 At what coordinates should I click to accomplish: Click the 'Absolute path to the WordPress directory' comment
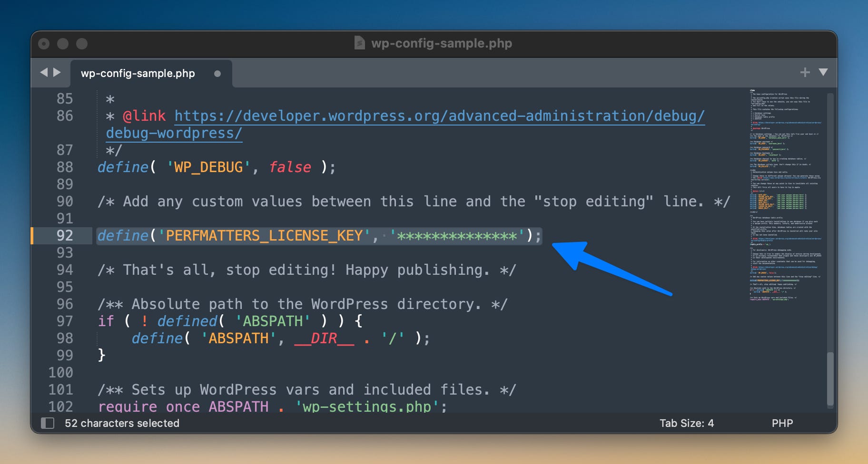[302, 304]
